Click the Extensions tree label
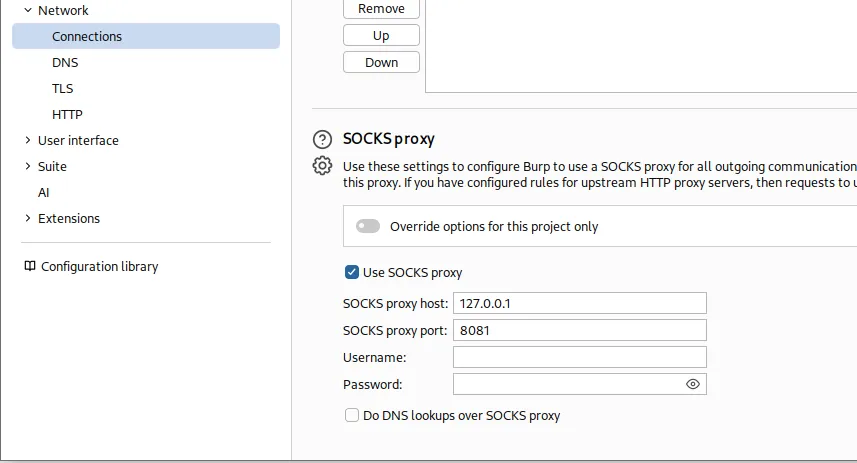The image size is (857, 463). pos(69,218)
